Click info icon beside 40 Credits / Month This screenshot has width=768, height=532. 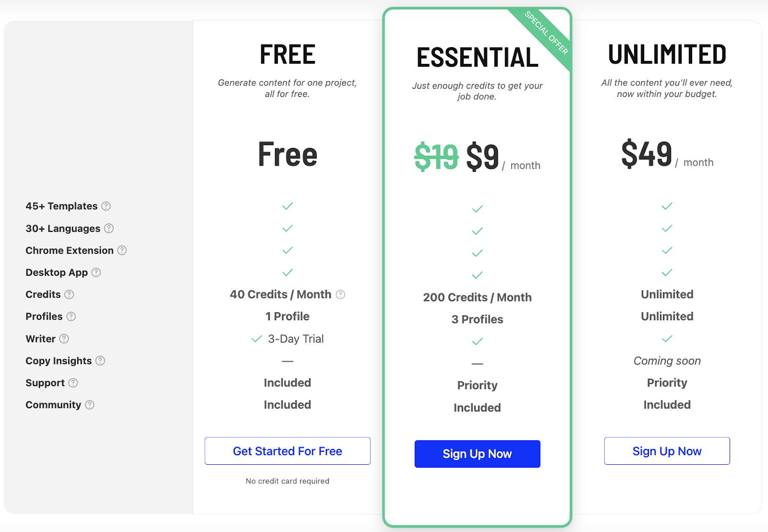click(340, 294)
